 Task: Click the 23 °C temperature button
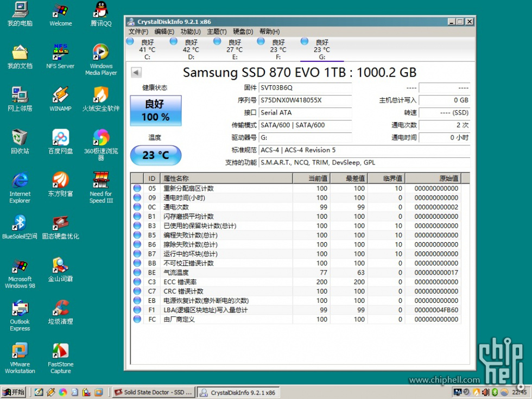click(x=156, y=155)
